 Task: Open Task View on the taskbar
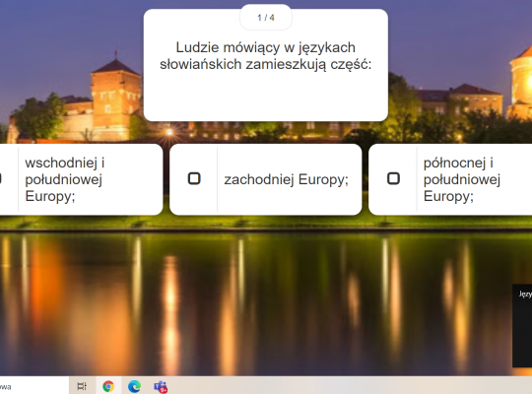[x=82, y=386]
